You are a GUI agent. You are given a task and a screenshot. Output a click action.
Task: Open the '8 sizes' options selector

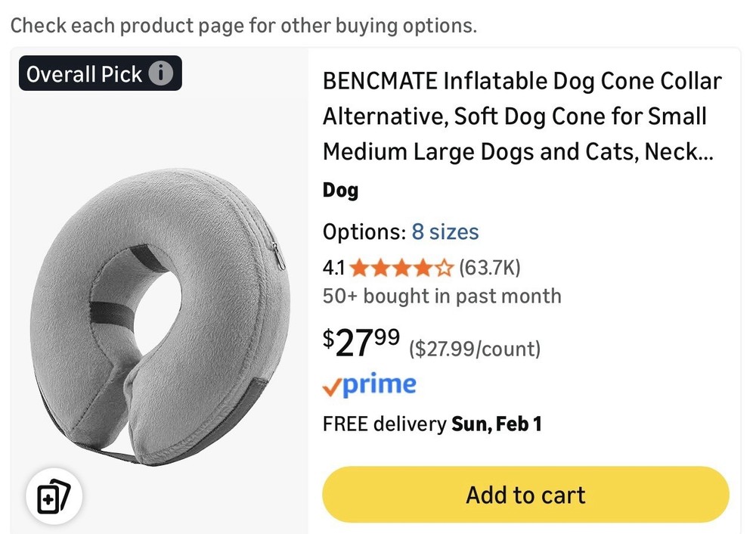445,232
